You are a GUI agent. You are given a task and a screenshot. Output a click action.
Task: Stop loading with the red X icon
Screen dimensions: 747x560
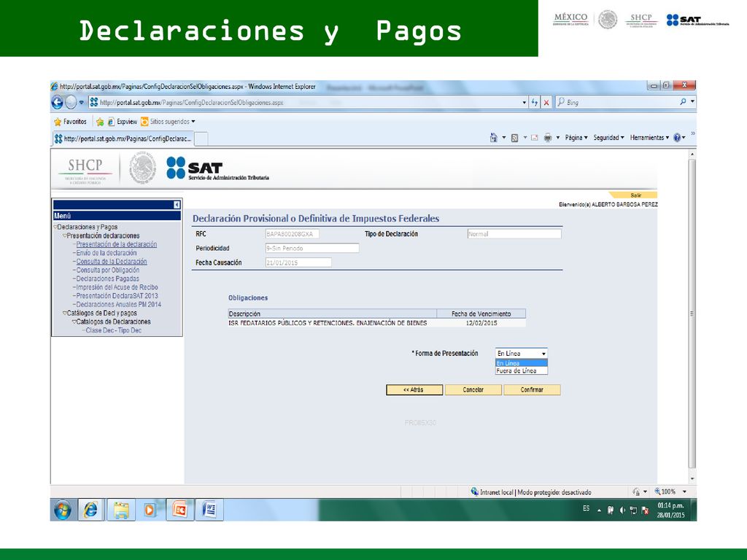point(546,102)
